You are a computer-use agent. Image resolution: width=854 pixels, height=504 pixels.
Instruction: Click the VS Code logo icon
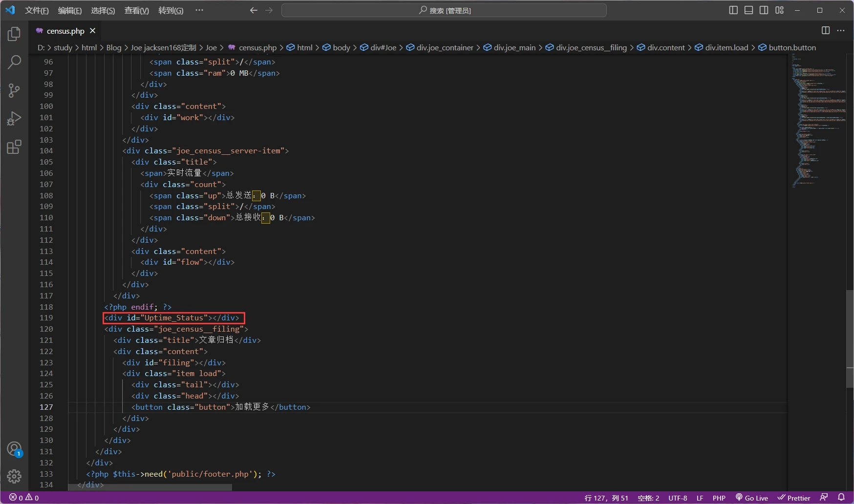pos(10,10)
